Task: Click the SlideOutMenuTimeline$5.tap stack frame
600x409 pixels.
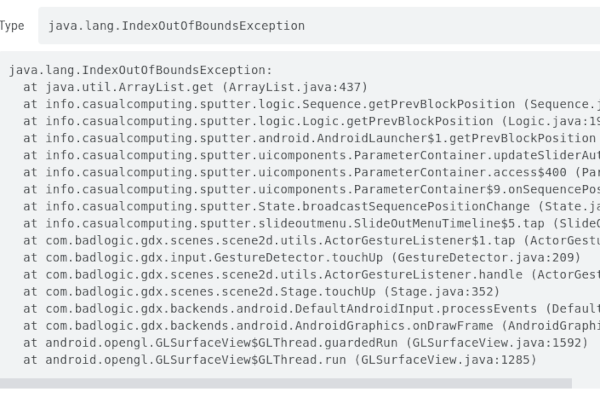Action: click(311, 223)
